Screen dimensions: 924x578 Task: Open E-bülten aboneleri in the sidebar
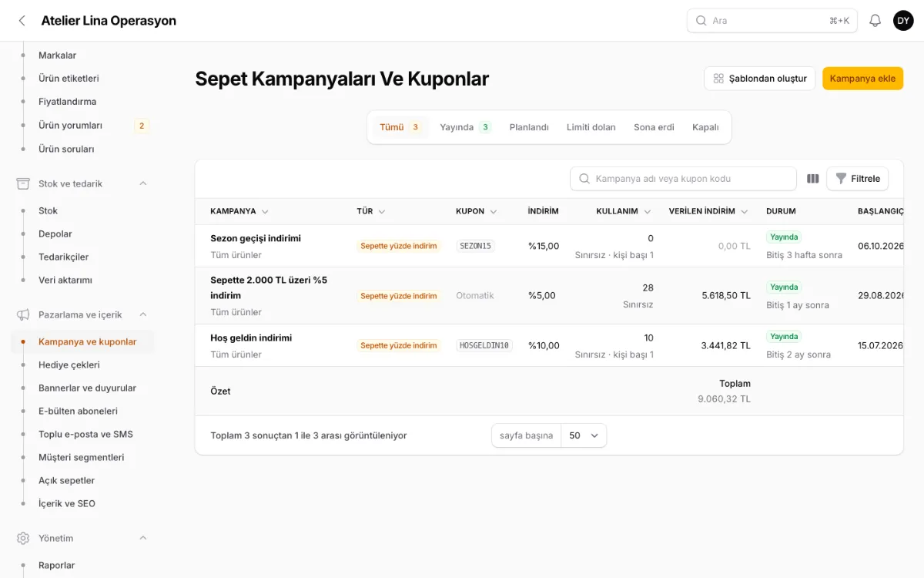click(78, 411)
